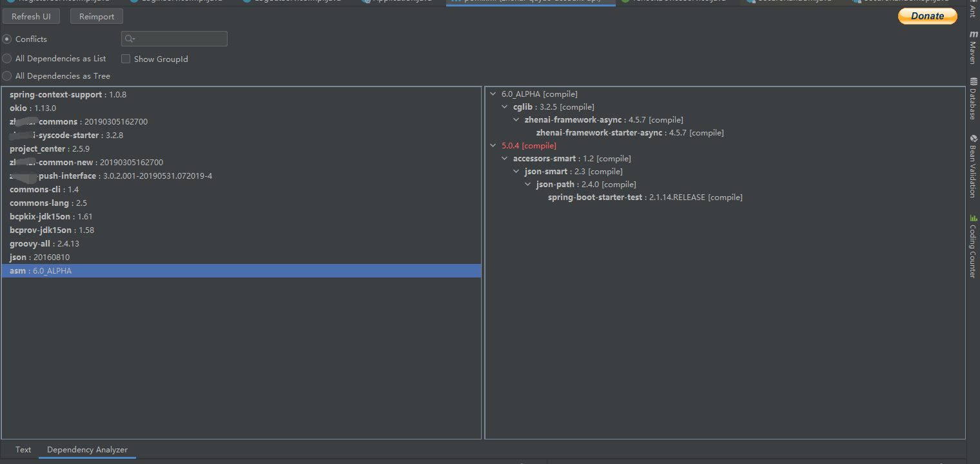This screenshot has height=464, width=980.
Task: Select the common-new : 20190305162700 entry
Action: (241, 163)
